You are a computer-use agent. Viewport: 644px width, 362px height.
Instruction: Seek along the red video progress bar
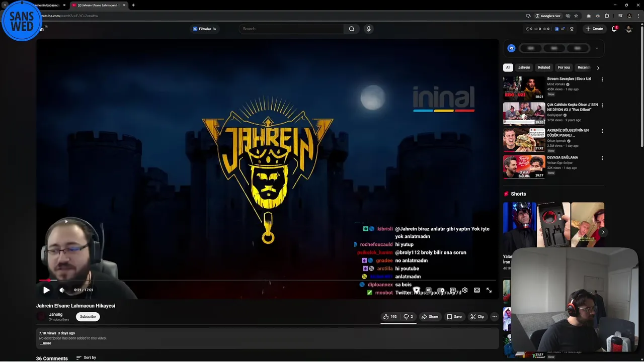267,281
